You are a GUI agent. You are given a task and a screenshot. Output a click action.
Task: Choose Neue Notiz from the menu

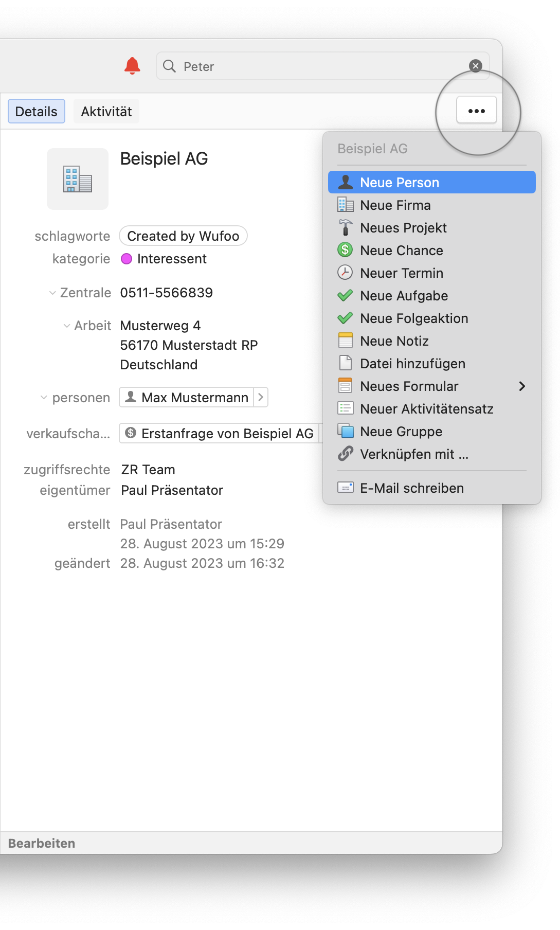394,341
